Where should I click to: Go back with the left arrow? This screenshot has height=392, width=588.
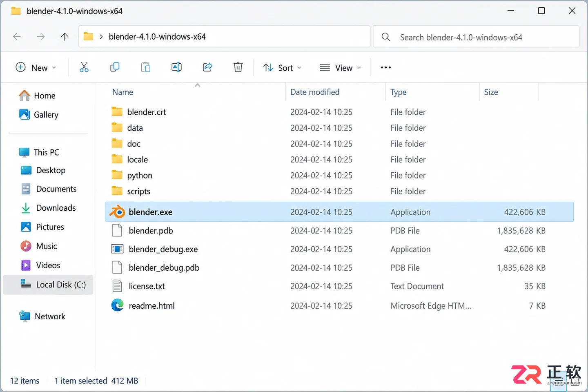(17, 37)
